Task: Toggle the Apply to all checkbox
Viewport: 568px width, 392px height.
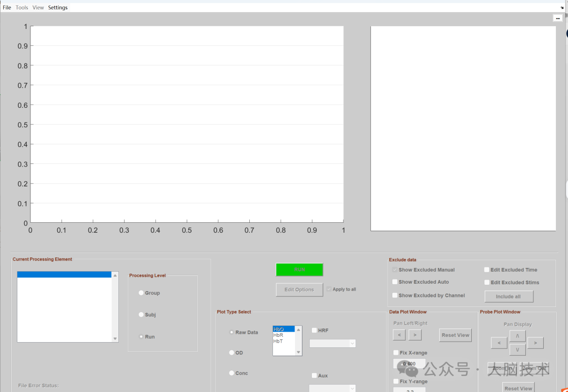Action: 329,289
